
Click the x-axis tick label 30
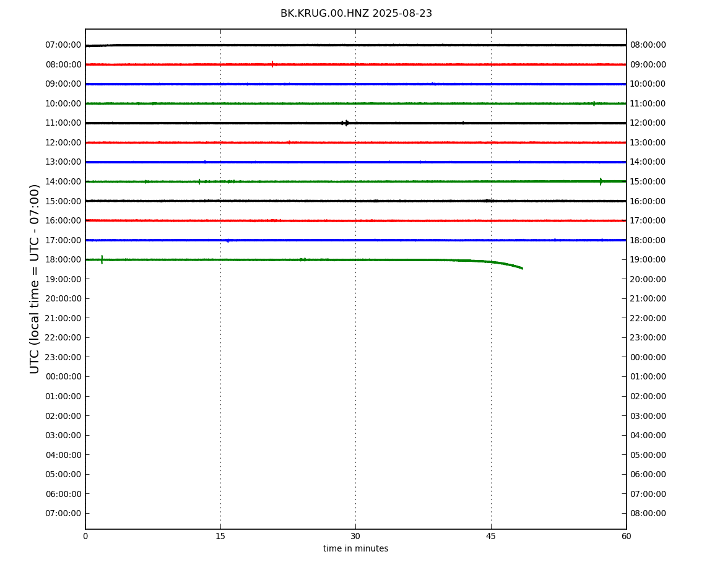(355, 536)
